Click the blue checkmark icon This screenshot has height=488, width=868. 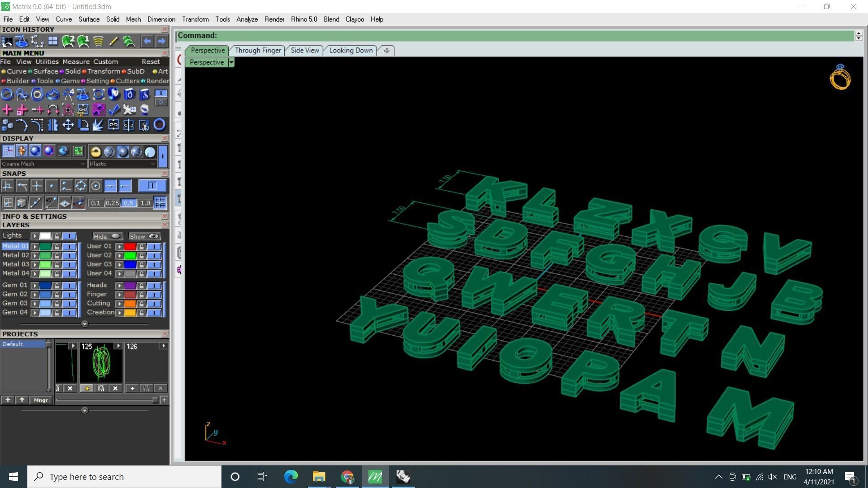(113, 109)
